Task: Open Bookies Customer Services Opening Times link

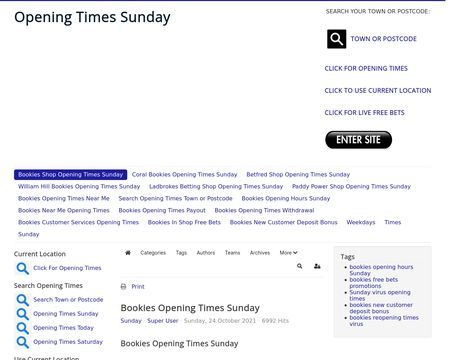Action: tap(78, 222)
